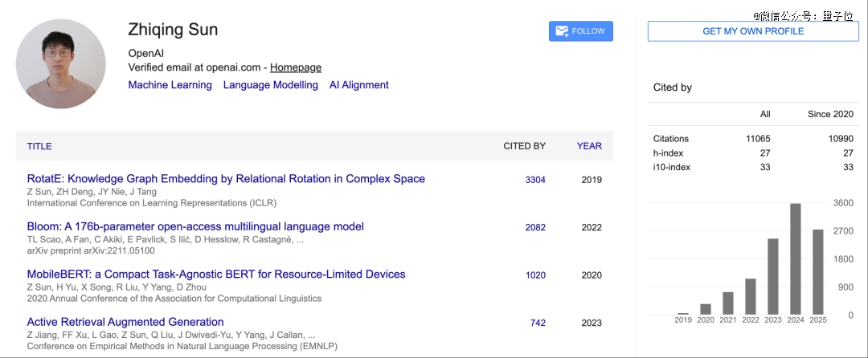Viewport: 868px width, 358px height.
Task: Select the Language Modelling interest tag
Action: coord(271,85)
